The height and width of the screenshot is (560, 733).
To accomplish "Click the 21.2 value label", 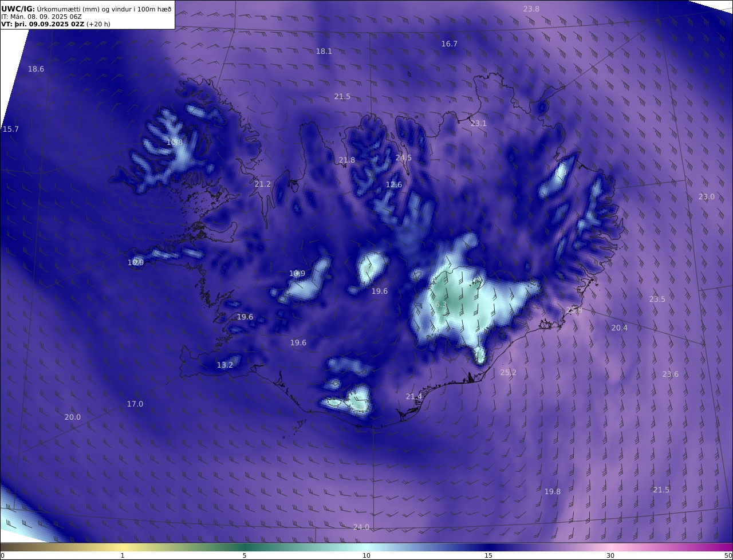I will click(x=263, y=184).
